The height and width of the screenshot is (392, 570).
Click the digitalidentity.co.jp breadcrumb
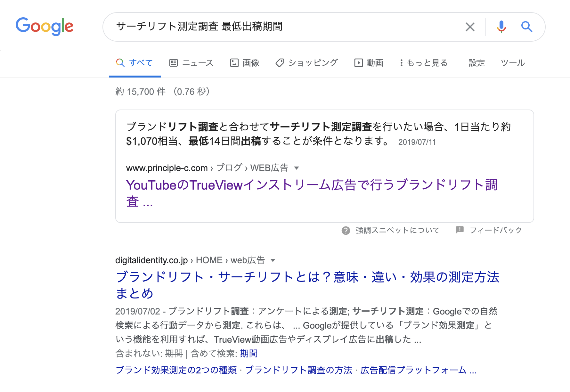(x=151, y=260)
